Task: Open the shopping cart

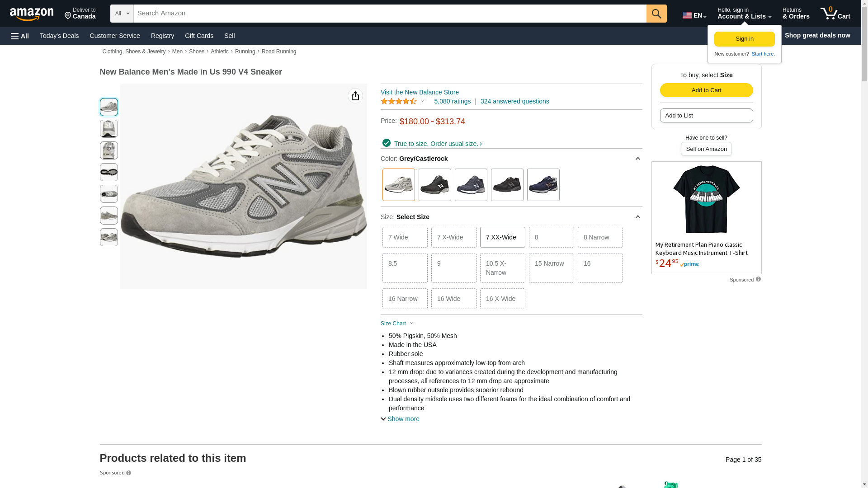Action: (x=835, y=14)
